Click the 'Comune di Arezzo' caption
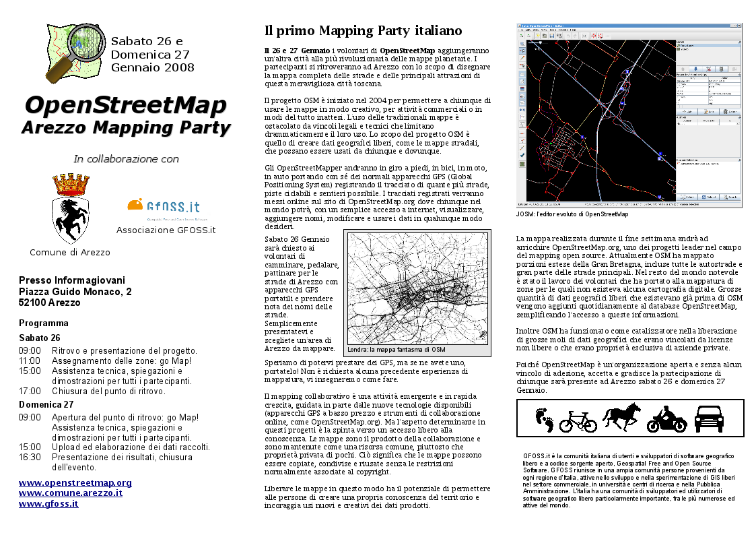The width and height of the screenshot is (756, 535). pos(70,252)
